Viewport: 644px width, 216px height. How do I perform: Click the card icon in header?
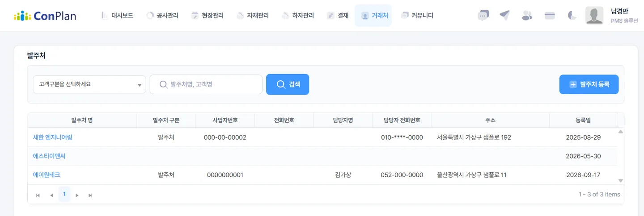click(x=550, y=16)
